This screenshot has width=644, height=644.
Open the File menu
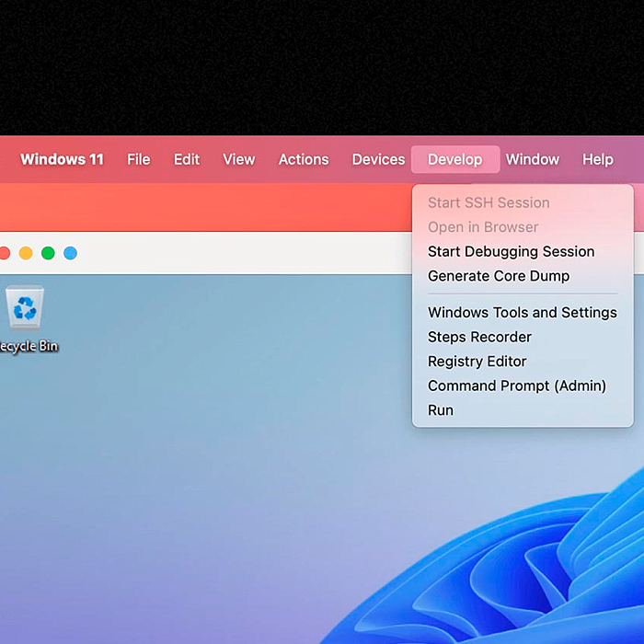tap(138, 159)
